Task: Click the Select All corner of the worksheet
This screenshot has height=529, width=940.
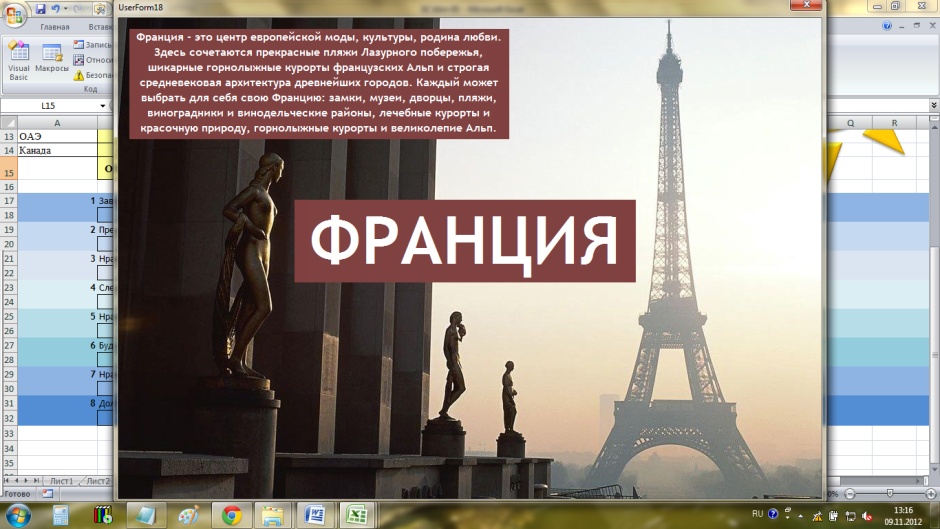Action: [8, 123]
